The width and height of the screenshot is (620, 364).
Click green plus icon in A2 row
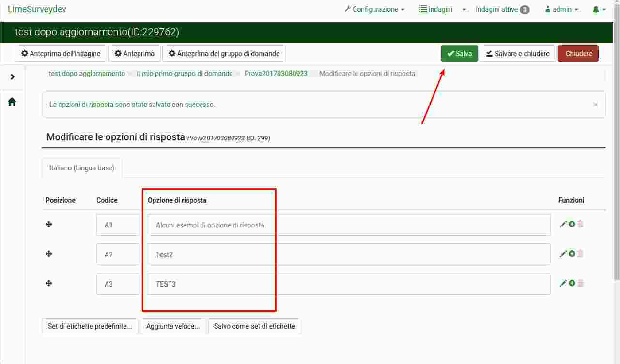[x=572, y=254]
